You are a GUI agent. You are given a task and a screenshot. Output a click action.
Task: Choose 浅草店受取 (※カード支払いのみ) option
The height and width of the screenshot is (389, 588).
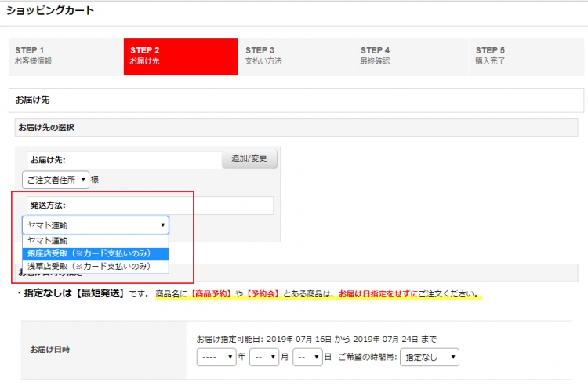[96, 267]
